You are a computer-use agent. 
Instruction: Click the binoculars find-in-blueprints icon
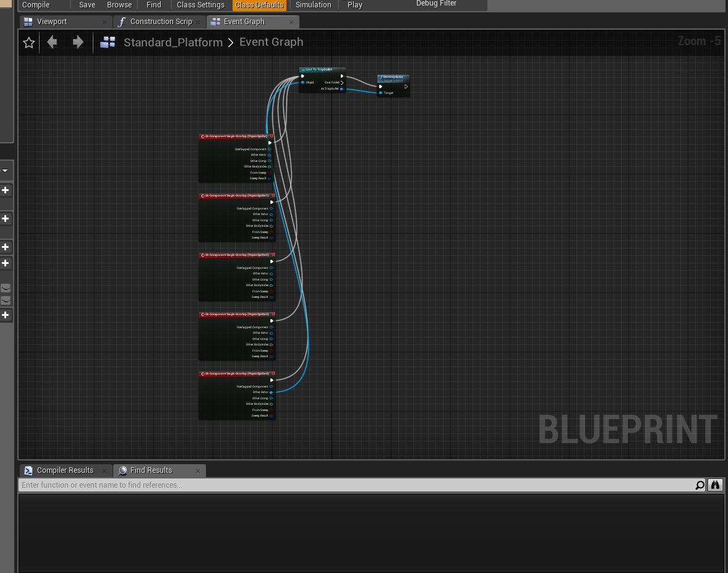point(716,485)
